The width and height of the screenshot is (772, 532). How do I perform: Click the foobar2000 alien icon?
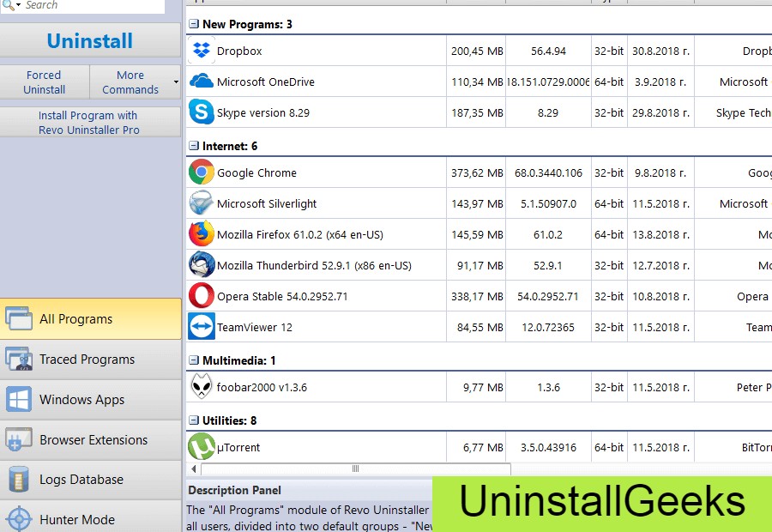pyautogui.click(x=202, y=386)
